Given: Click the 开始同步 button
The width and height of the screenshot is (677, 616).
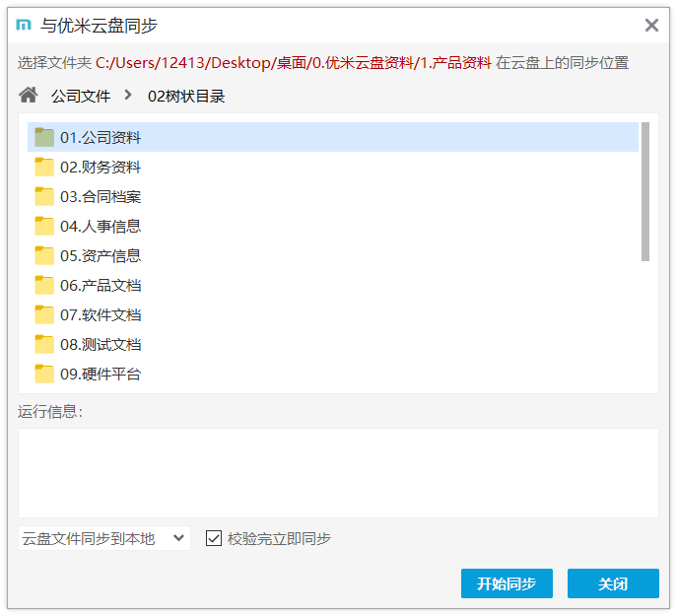Looking at the screenshot, I should [x=507, y=583].
